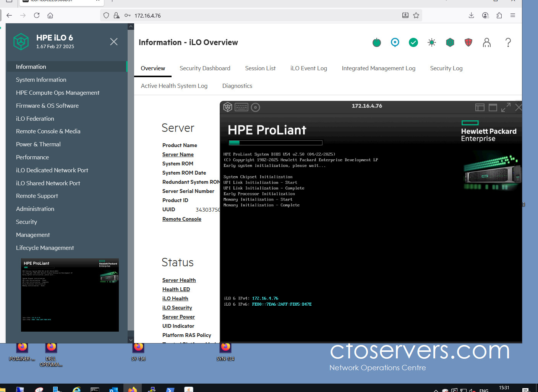Screen dimensions: 538x392
Task: Open the Diagnostics tab
Action: tap(237, 86)
